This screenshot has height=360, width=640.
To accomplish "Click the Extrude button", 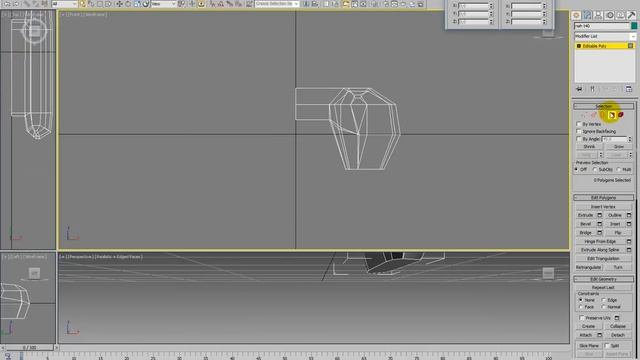I will pyautogui.click(x=585, y=215).
